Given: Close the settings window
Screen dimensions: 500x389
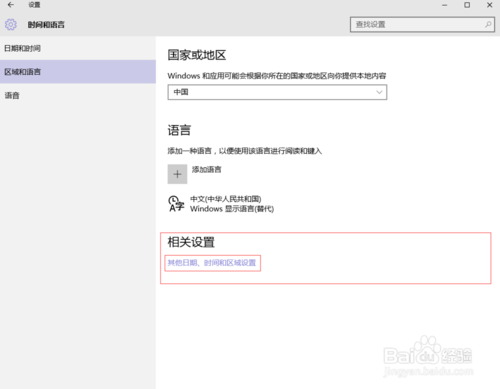Looking at the screenshot, I should pos(489,5).
